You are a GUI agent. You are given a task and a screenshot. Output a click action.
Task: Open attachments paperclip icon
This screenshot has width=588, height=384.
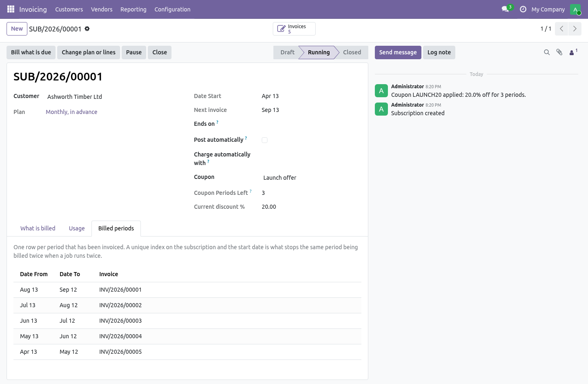pos(559,52)
